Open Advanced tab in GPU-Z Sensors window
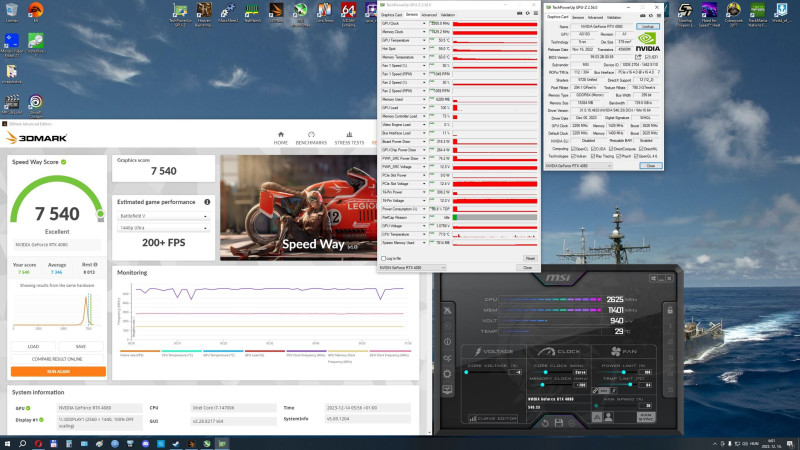Image resolution: width=800 pixels, height=450 pixels. pyautogui.click(x=429, y=15)
